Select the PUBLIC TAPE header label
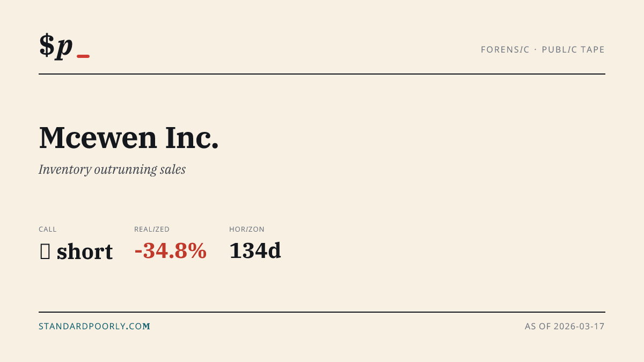 click(573, 50)
